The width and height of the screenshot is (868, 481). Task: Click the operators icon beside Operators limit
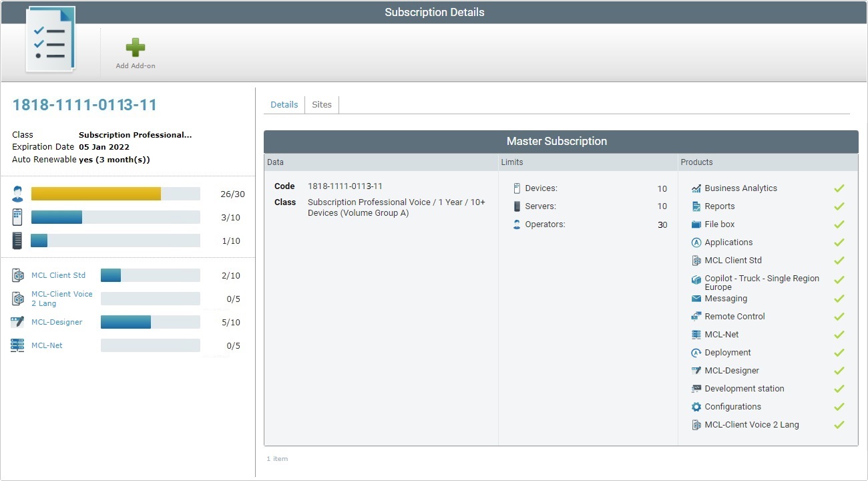[516, 224]
